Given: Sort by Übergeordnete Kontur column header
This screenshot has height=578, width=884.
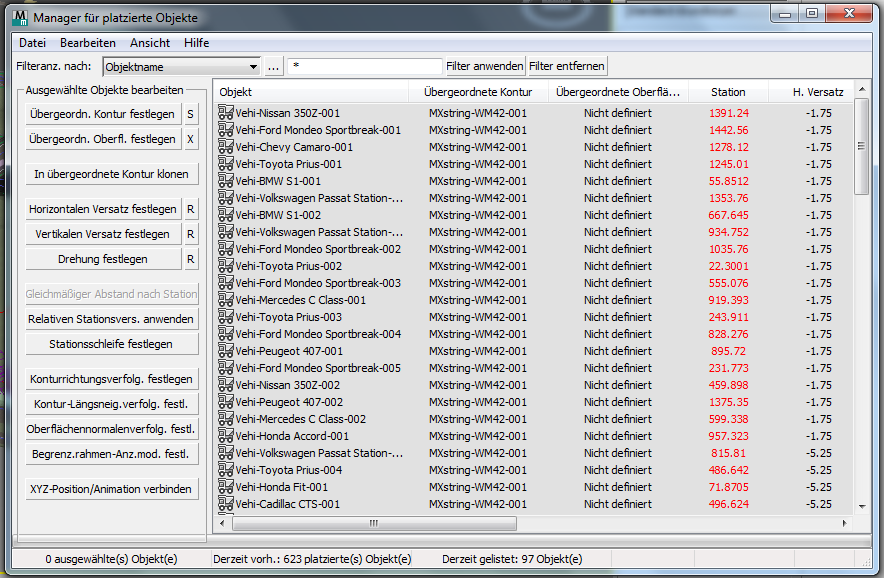Looking at the screenshot, I should click(x=478, y=92).
